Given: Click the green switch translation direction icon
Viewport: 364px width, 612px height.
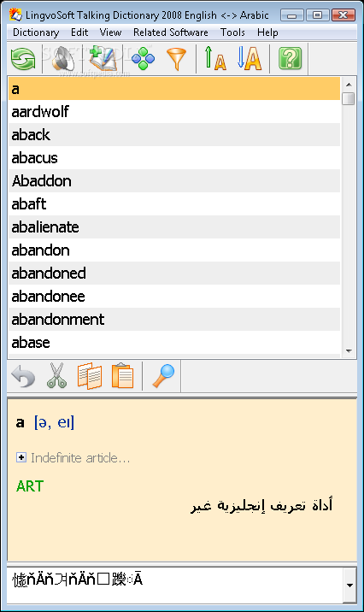Looking at the screenshot, I should [23, 59].
